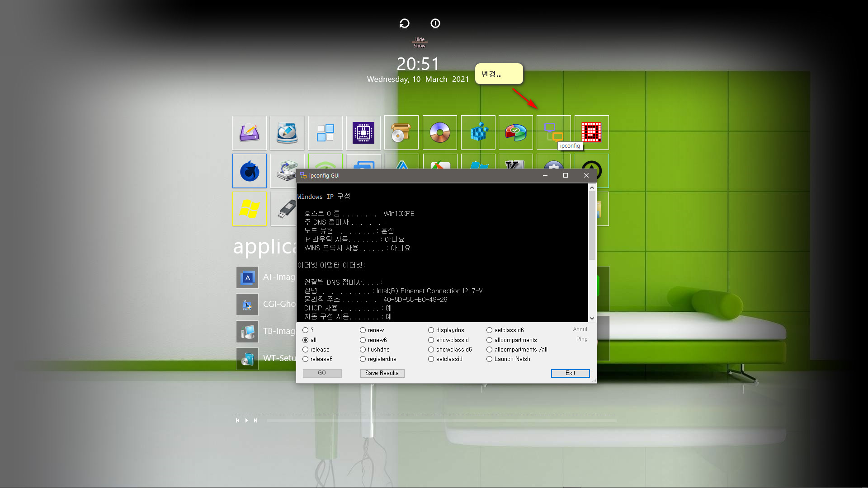868x488 pixels.
Task: Choose the 'allcompartments /all' radio option
Action: [x=490, y=350]
